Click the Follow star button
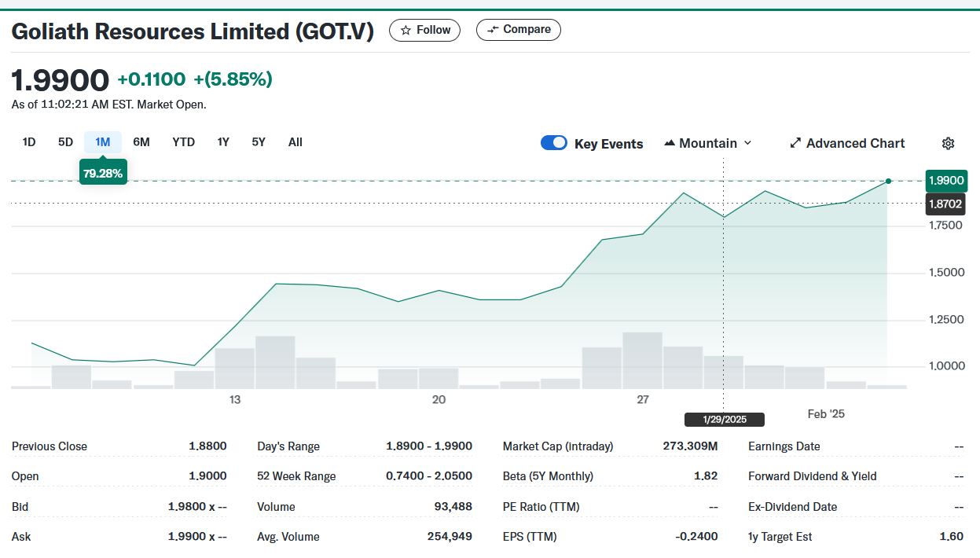The height and width of the screenshot is (558, 980). pyautogui.click(x=425, y=30)
